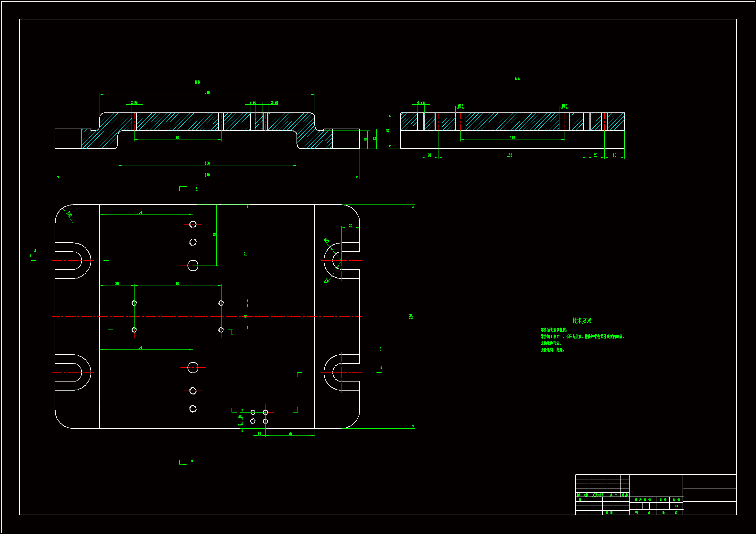Select the 240 dimension text

coord(207,93)
